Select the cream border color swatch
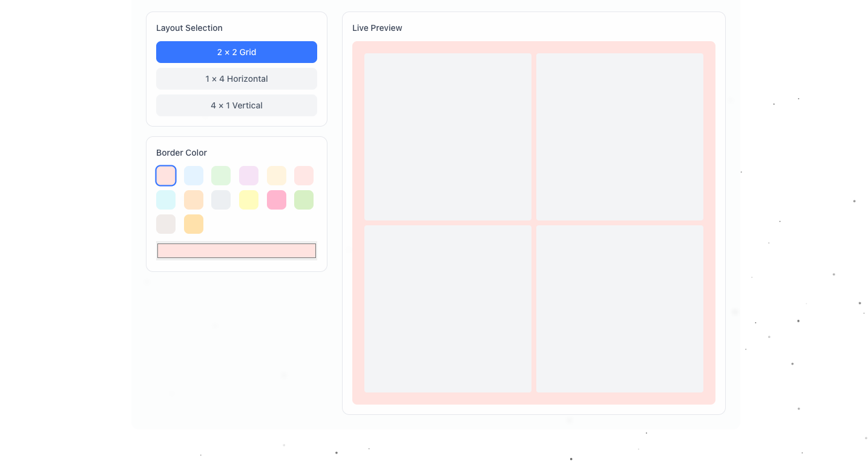 coord(277,176)
